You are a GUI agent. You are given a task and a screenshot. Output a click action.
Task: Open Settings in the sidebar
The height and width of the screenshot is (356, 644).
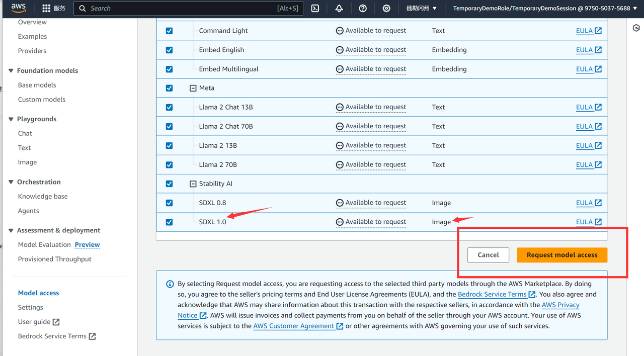pos(31,308)
